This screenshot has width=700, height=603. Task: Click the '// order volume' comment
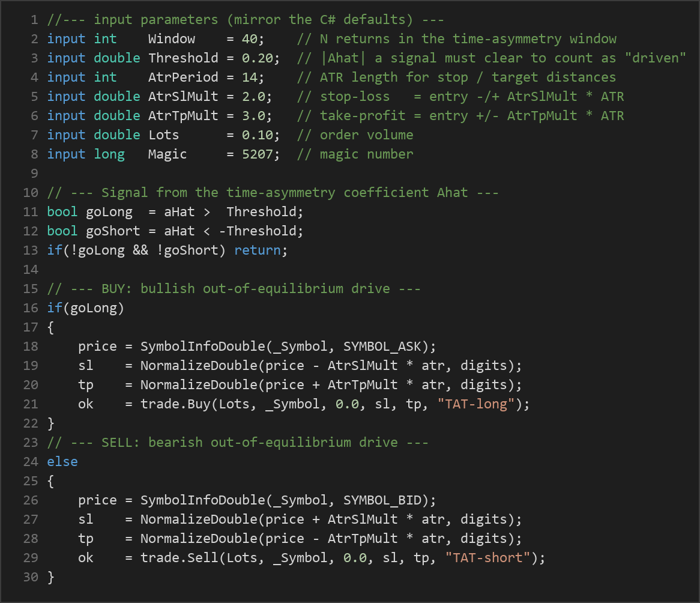(x=355, y=135)
